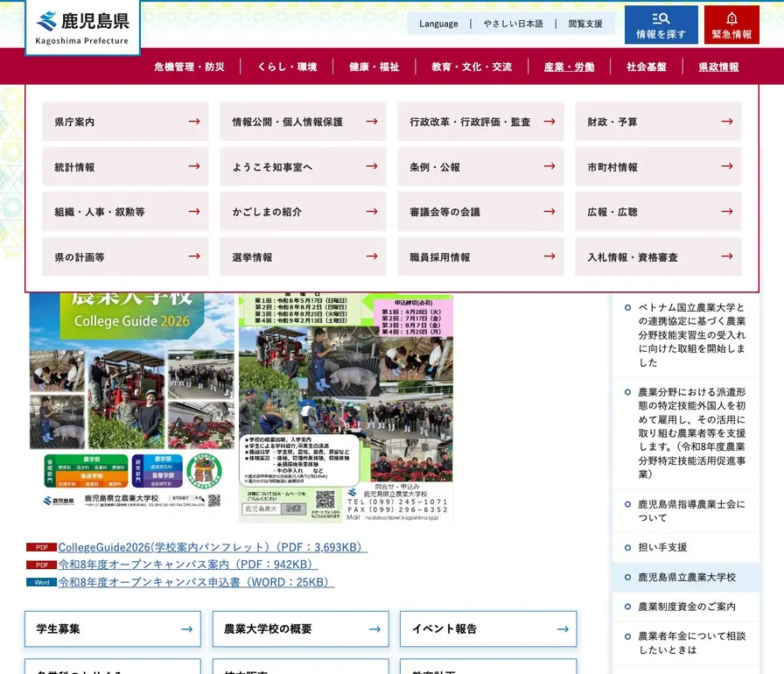
Task: Click the PDF icon beside オープンキャンパス案内
Action: coord(41,565)
